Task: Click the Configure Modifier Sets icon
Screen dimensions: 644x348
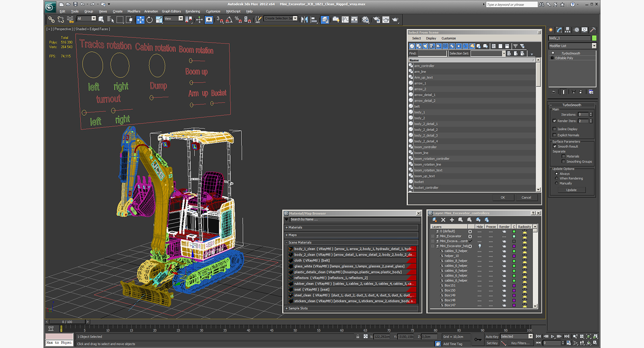Action: pos(591,92)
